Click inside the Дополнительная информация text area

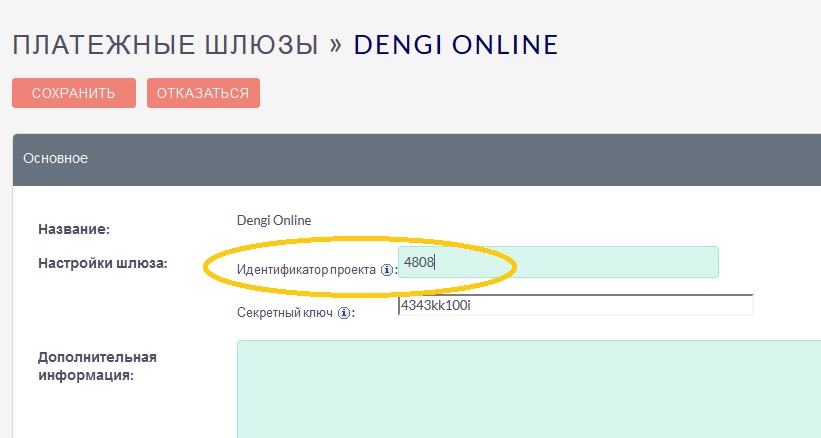click(x=529, y=389)
